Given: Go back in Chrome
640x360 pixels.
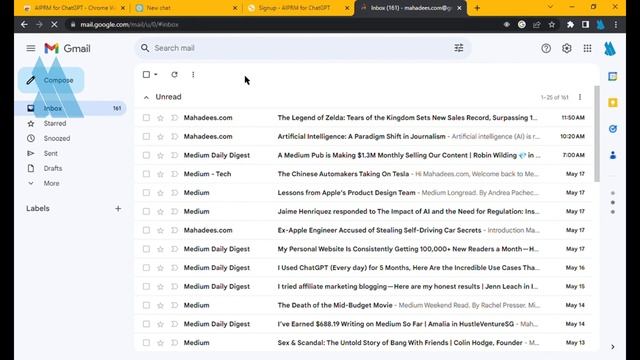Looking at the screenshot, I should pos(24,24).
